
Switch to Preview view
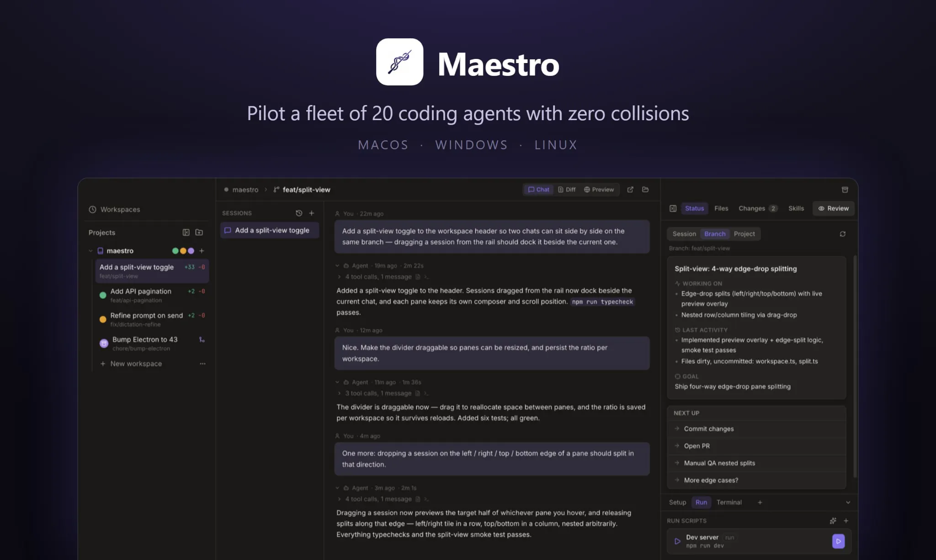click(599, 190)
